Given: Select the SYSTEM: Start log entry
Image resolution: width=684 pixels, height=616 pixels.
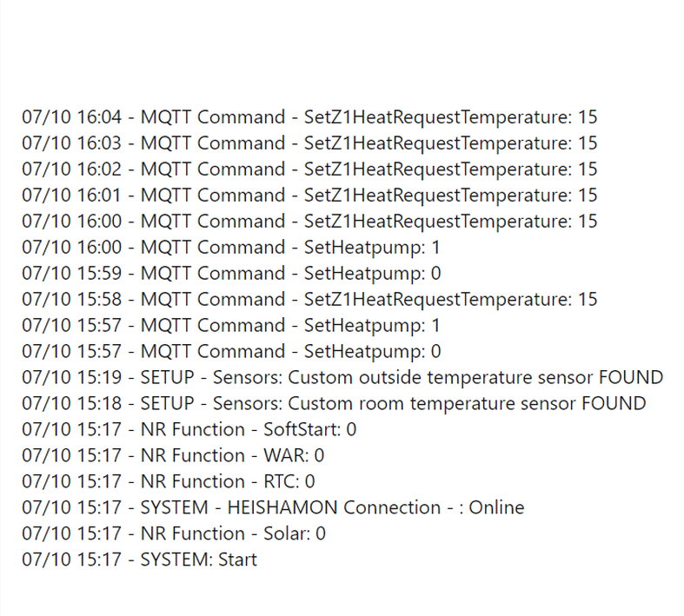Looking at the screenshot, I should (x=139, y=560).
